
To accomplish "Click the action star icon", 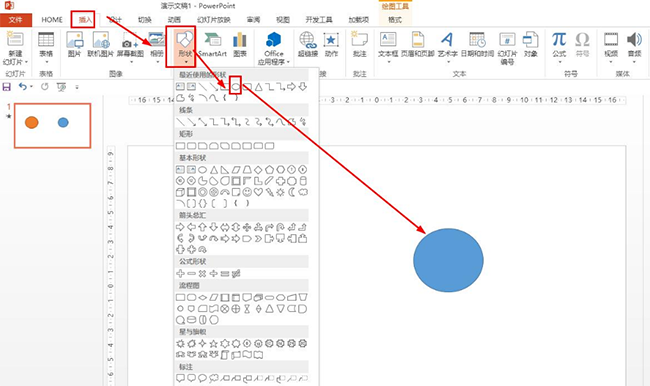I will pos(331,40).
